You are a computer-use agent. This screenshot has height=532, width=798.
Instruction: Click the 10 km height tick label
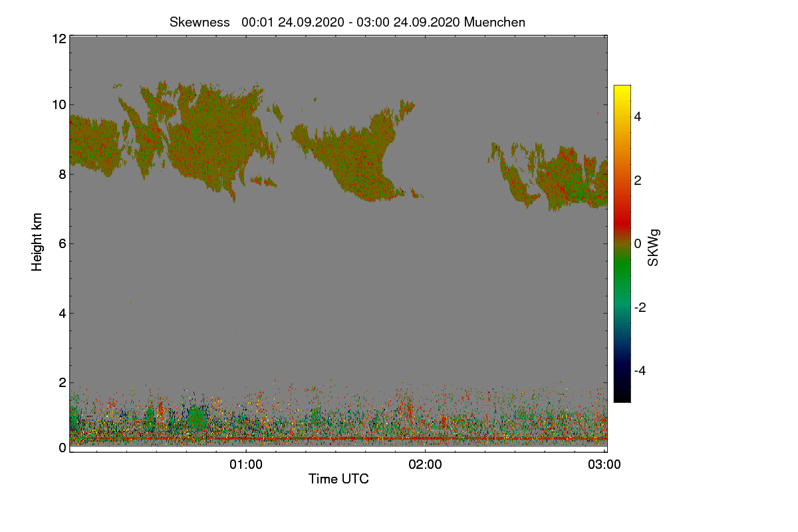tap(59, 104)
